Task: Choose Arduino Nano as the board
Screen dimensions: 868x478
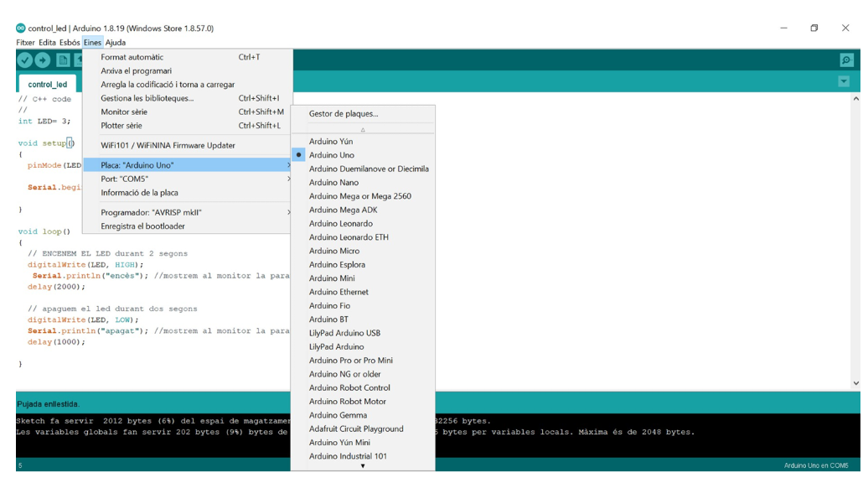Action: pos(333,183)
